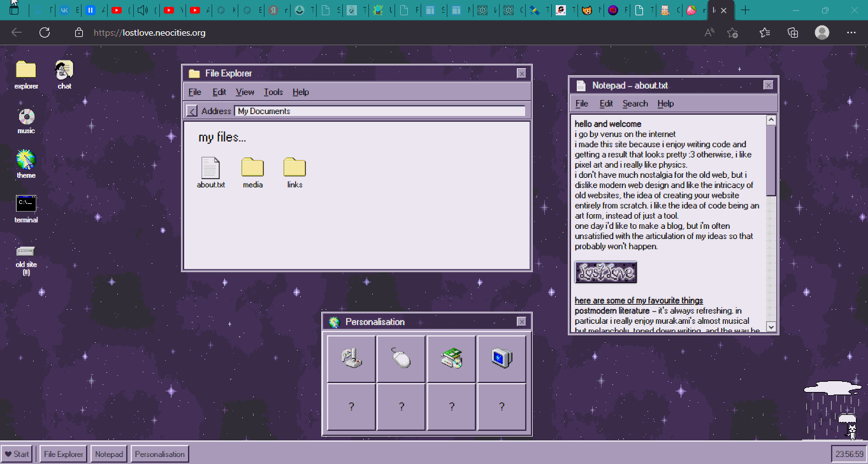Click the Start button on taskbar
The image size is (868, 464).
coord(18,454)
